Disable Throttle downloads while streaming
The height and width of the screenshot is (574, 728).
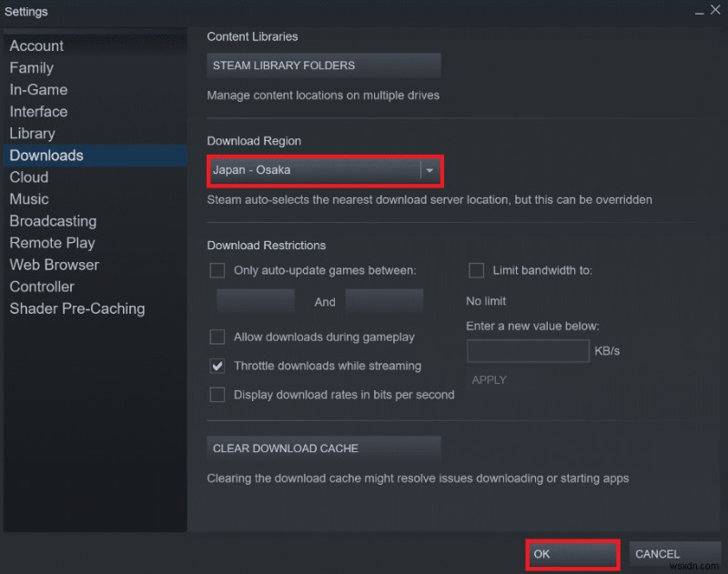[217, 366]
